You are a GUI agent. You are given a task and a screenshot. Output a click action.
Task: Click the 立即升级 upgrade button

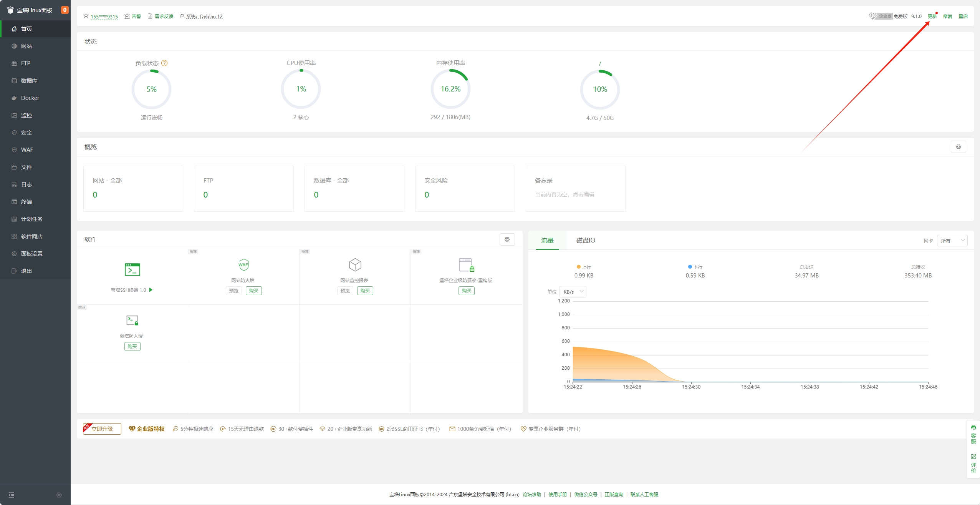[x=102, y=429]
